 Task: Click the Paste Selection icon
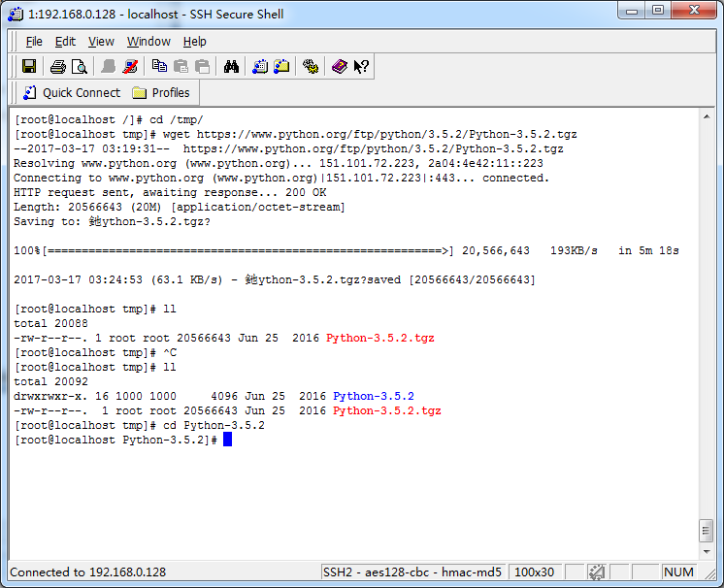[202, 66]
